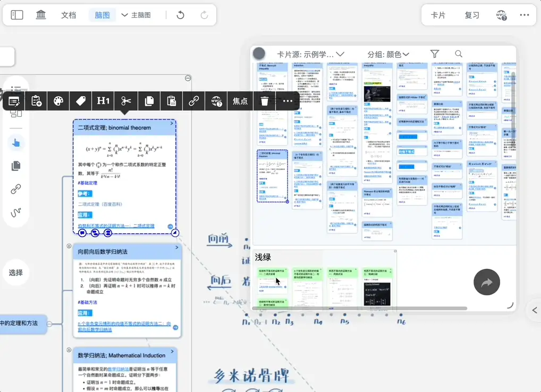Open the 伯努利不等式的证明方法一 link
541x392 pixels.
(x=116, y=226)
